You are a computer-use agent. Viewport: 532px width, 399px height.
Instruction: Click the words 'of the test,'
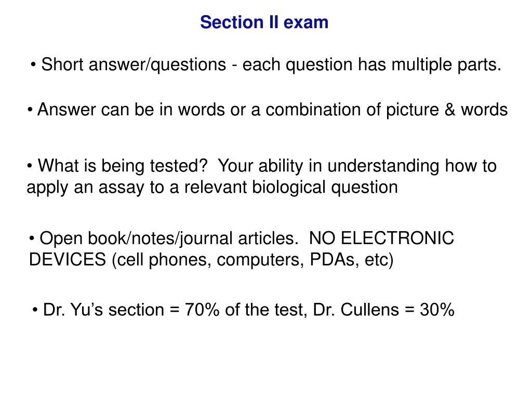[267, 310]
